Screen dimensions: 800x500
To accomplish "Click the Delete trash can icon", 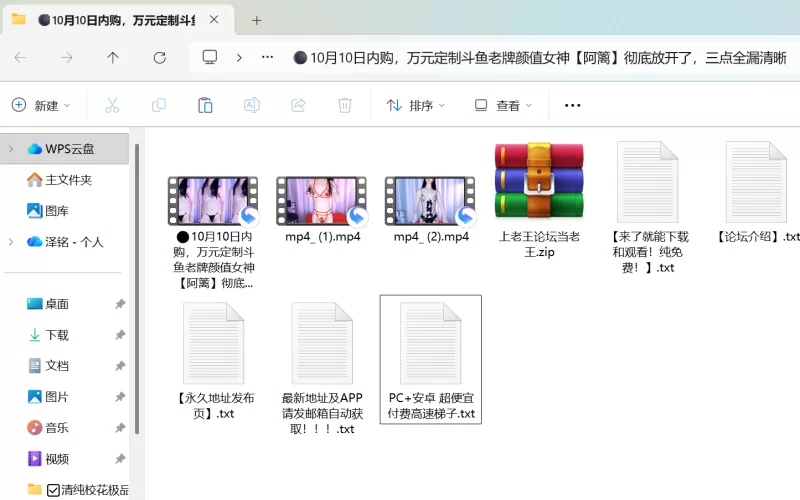I will tap(345, 105).
